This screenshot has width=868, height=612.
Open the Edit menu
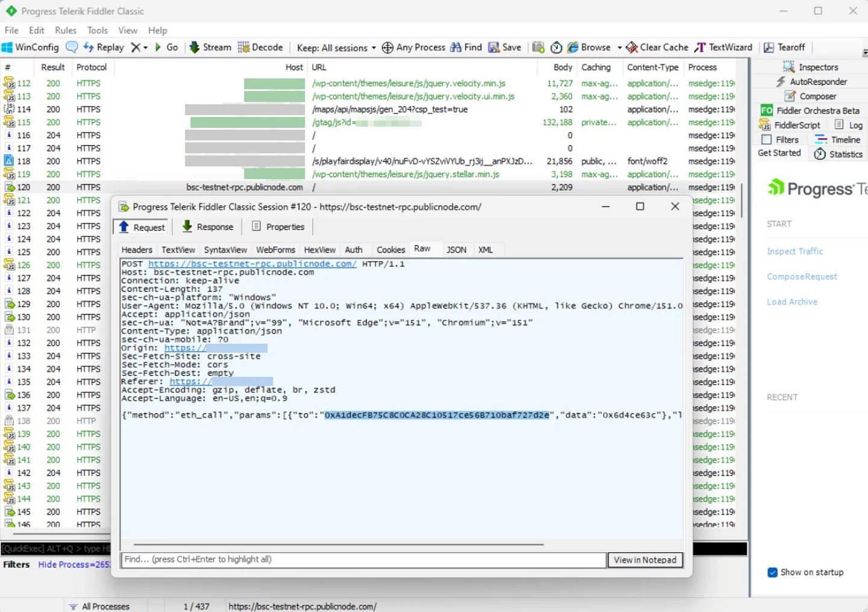37,30
